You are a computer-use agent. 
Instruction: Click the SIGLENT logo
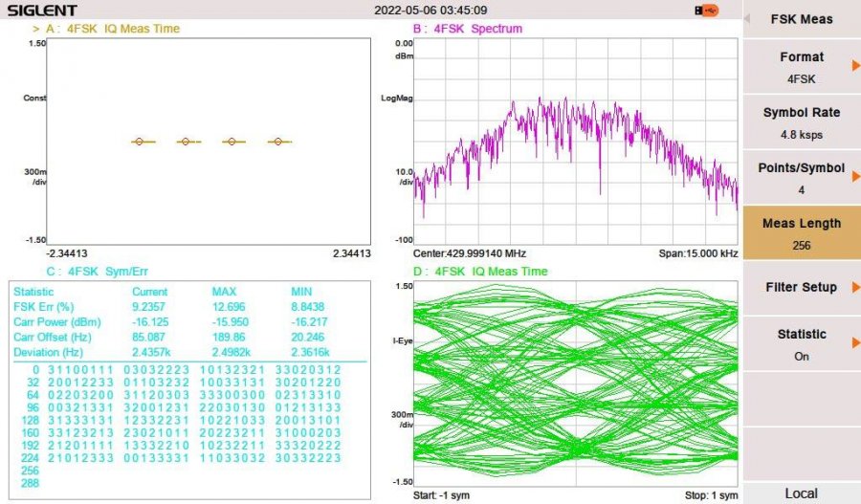coord(42,11)
